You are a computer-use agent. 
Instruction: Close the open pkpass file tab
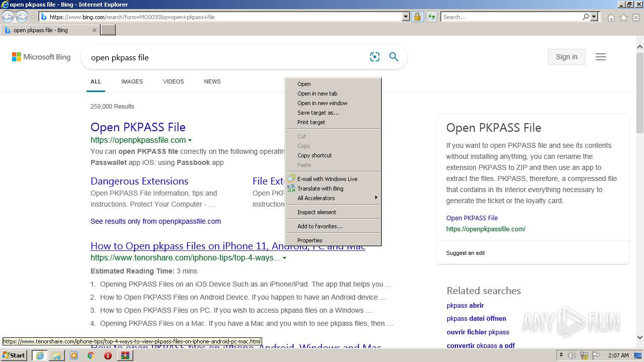[x=94, y=30]
